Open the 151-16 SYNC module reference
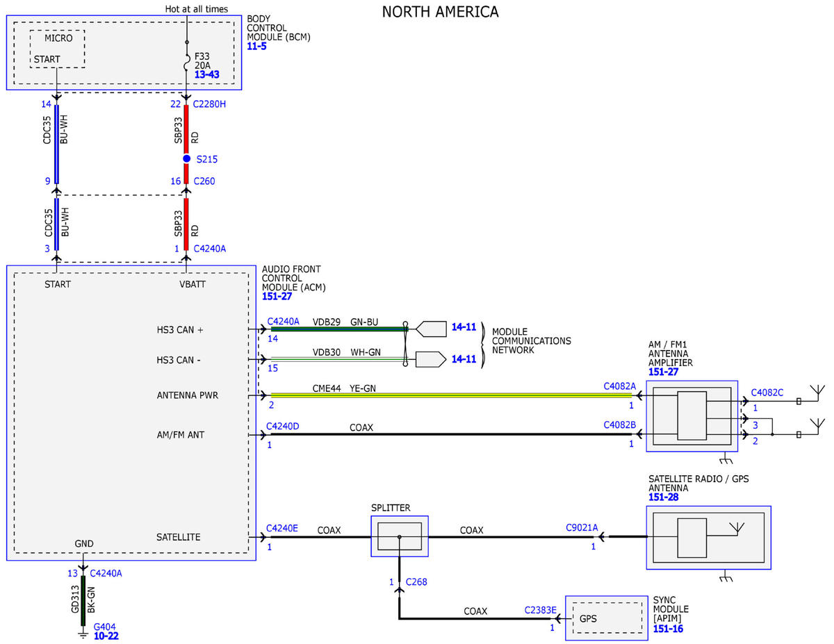Screen dimensions: 834x644 point(668,628)
